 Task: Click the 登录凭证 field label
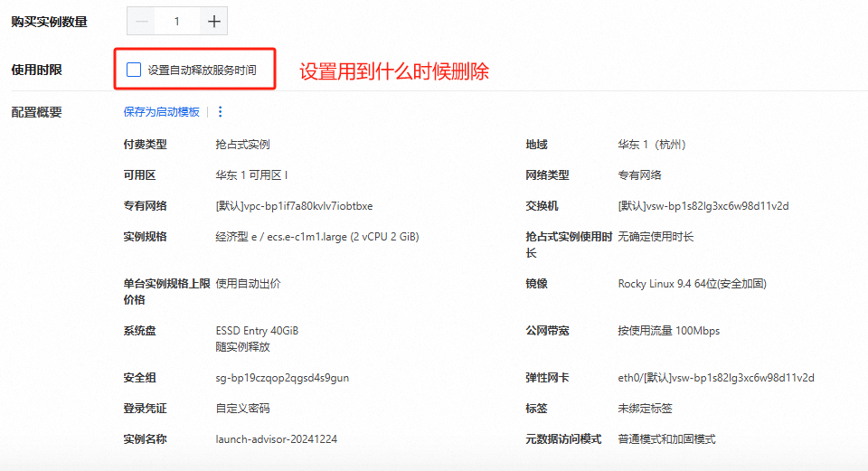[145, 409]
